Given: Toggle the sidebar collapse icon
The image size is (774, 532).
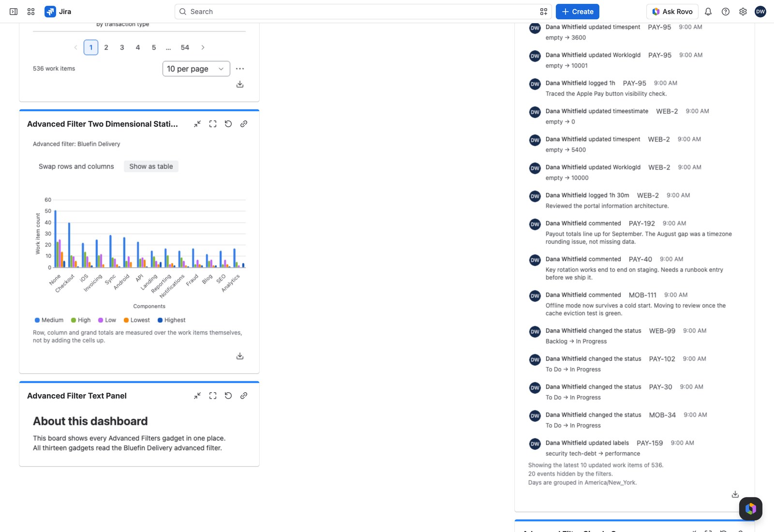Looking at the screenshot, I should [14, 12].
